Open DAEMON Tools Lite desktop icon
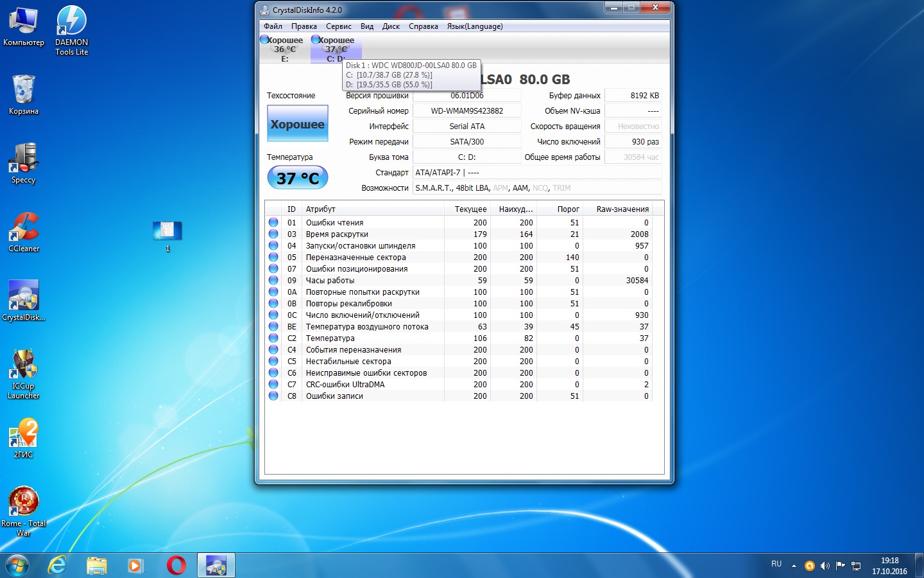Image resolution: width=924 pixels, height=578 pixels. (x=71, y=30)
